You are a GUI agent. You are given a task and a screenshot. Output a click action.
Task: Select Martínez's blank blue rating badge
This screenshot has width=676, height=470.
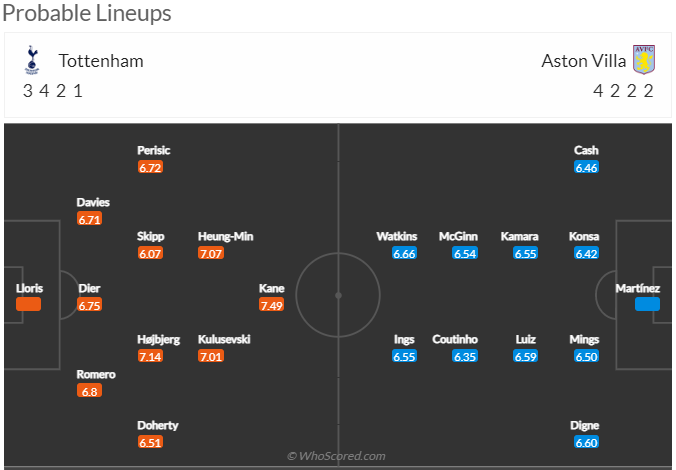[647, 304]
